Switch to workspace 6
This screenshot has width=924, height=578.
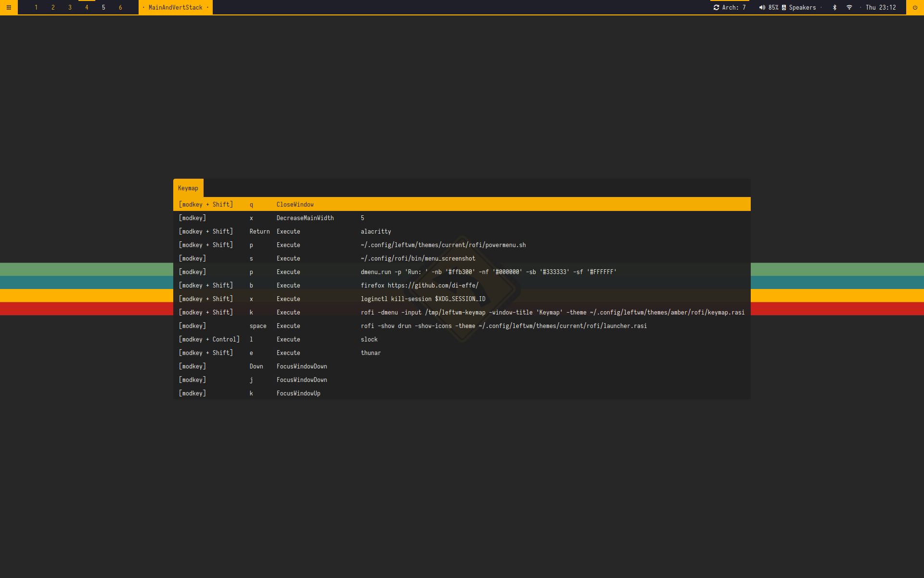(x=120, y=7)
